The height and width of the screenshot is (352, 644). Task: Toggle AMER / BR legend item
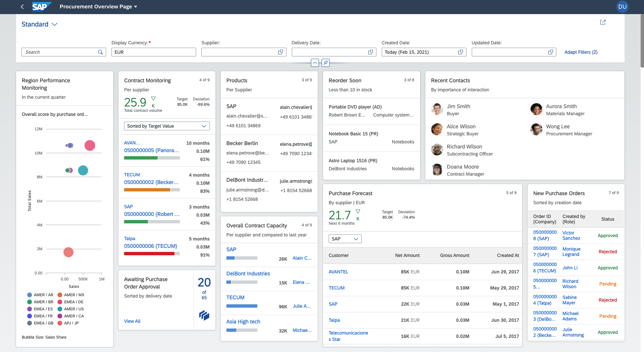(40, 302)
